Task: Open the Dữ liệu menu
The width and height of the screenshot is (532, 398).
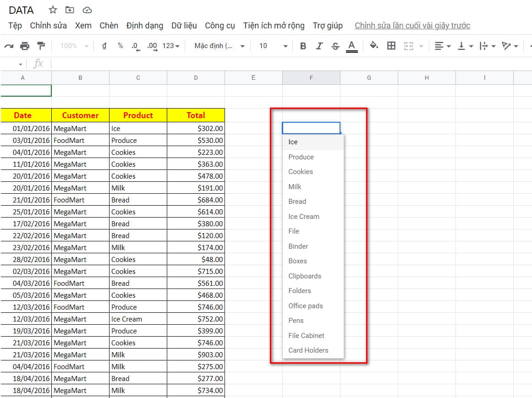Action: pyautogui.click(x=184, y=26)
